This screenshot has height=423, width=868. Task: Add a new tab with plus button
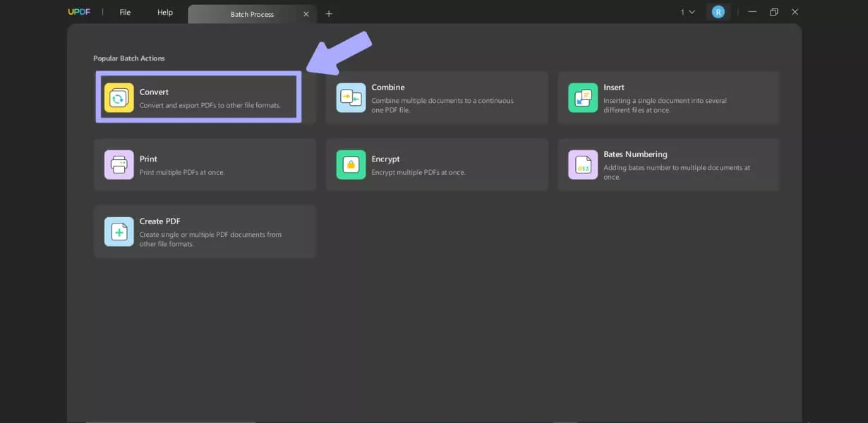(x=329, y=13)
